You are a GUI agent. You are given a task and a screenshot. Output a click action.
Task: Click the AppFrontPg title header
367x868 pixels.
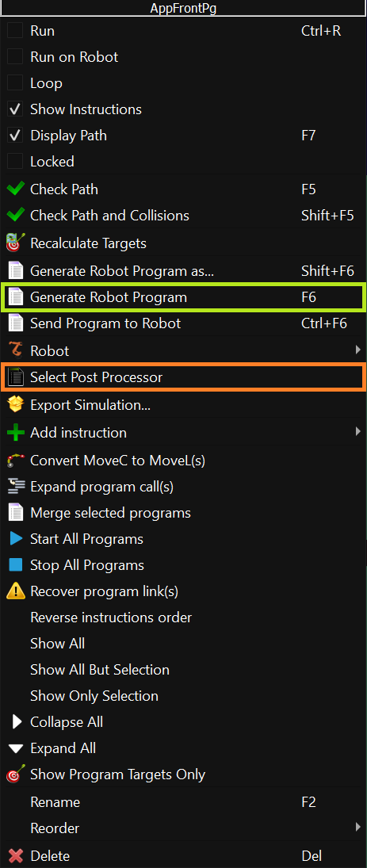tap(183, 8)
